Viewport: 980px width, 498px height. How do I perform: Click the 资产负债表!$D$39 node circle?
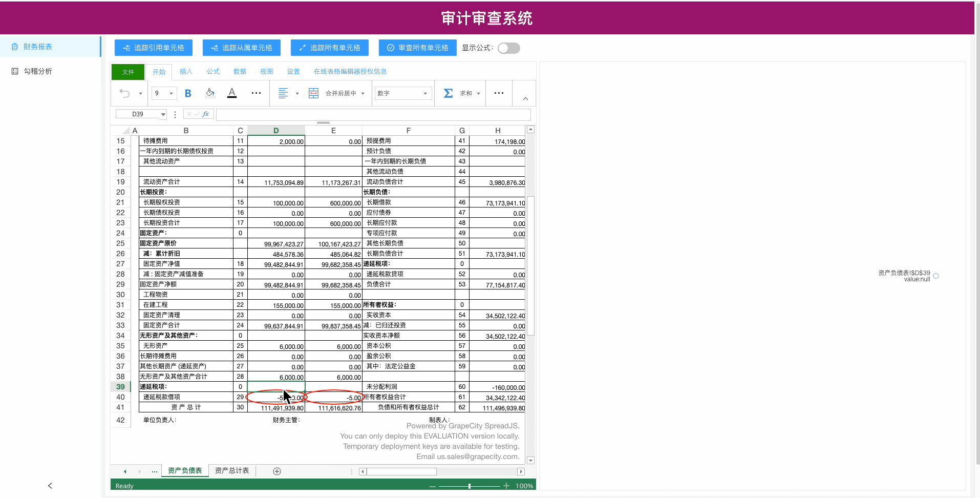click(936, 276)
